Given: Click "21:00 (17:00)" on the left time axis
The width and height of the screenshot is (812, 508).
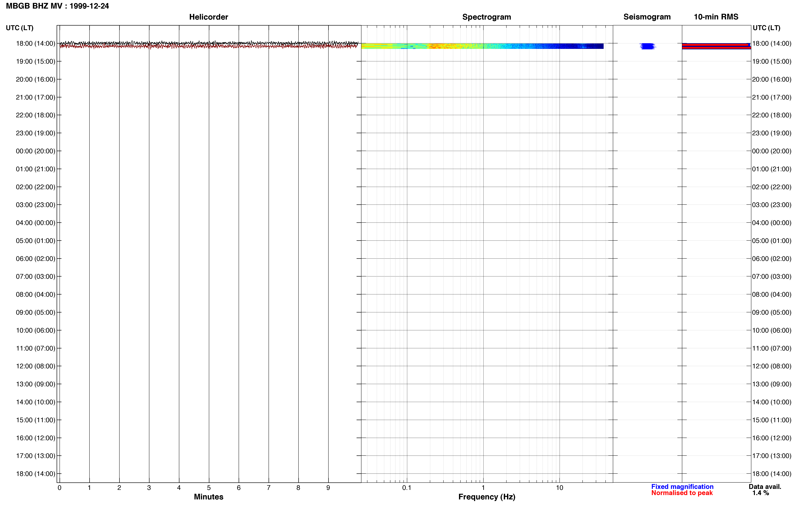Looking at the screenshot, I should pyautogui.click(x=36, y=97).
